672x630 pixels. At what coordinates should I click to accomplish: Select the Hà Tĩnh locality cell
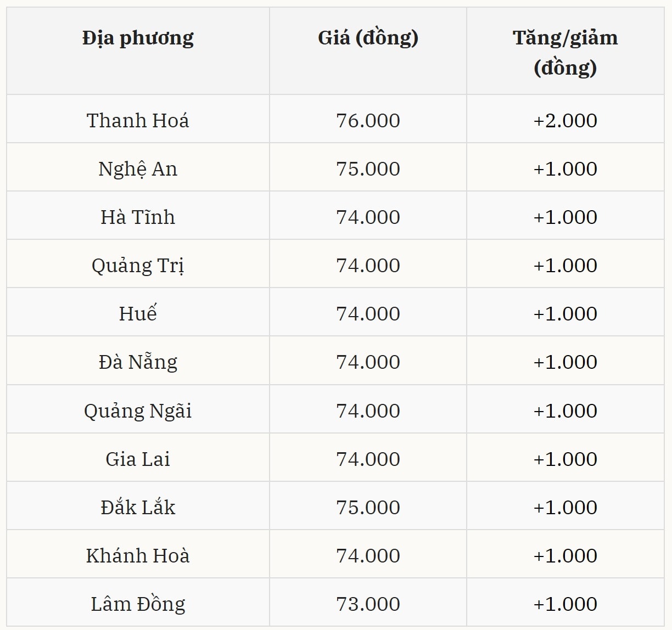pyautogui.click(x=138, y=217)
